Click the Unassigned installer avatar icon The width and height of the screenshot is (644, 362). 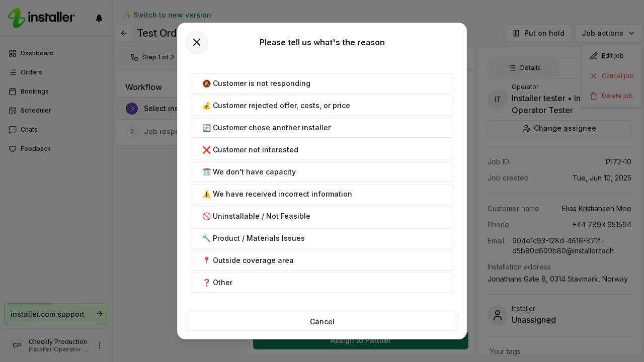[x=498, y=315]
